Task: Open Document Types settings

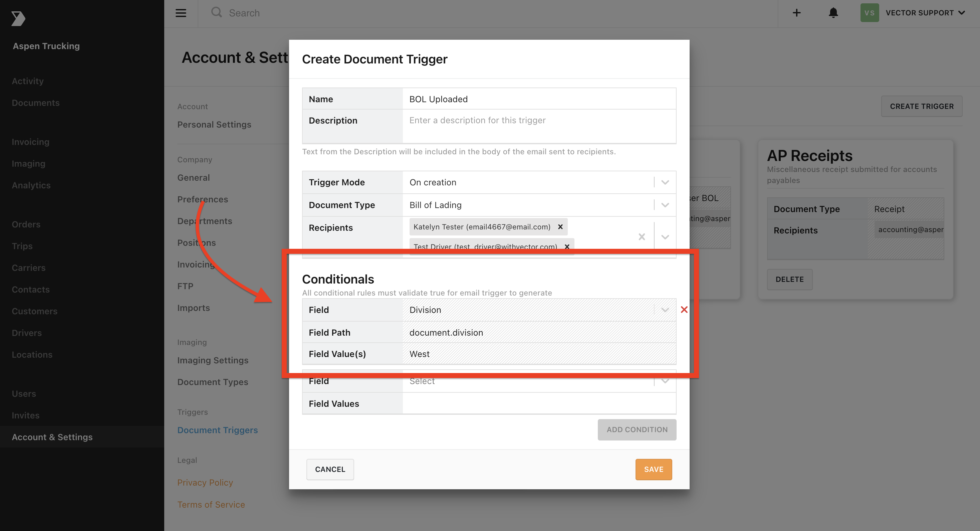Action: pyautogui.click(x=213, y=382)
